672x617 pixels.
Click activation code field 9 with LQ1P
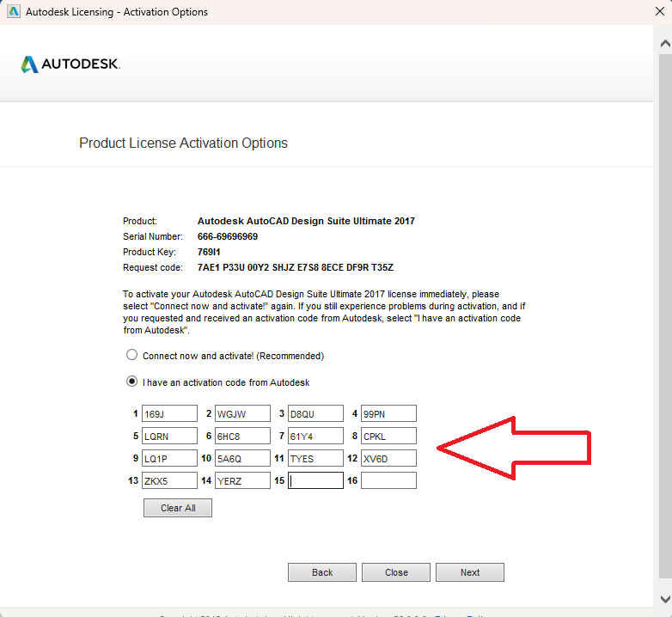pyautogui.click(x=169, y=458)
